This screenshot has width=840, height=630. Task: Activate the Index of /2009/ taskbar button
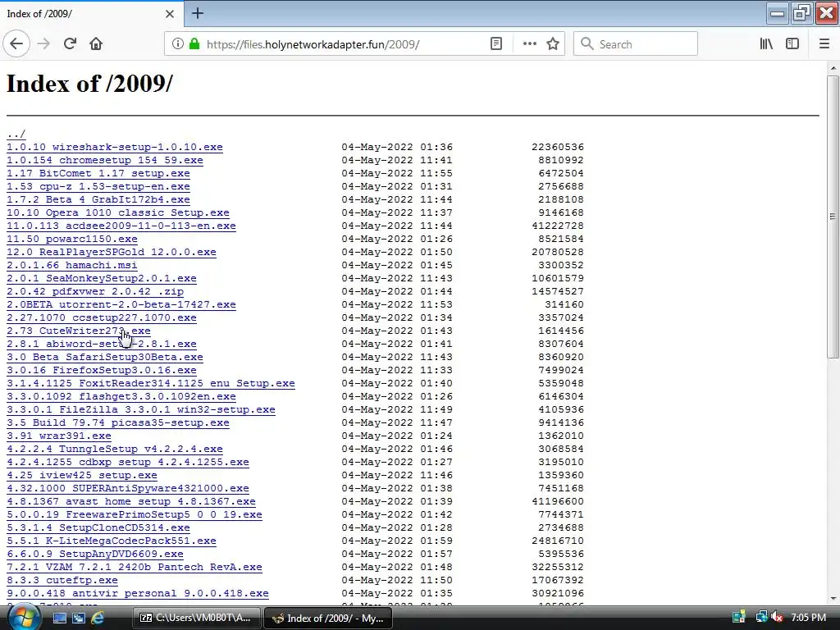pyautogui.click(x=328, y=618)
